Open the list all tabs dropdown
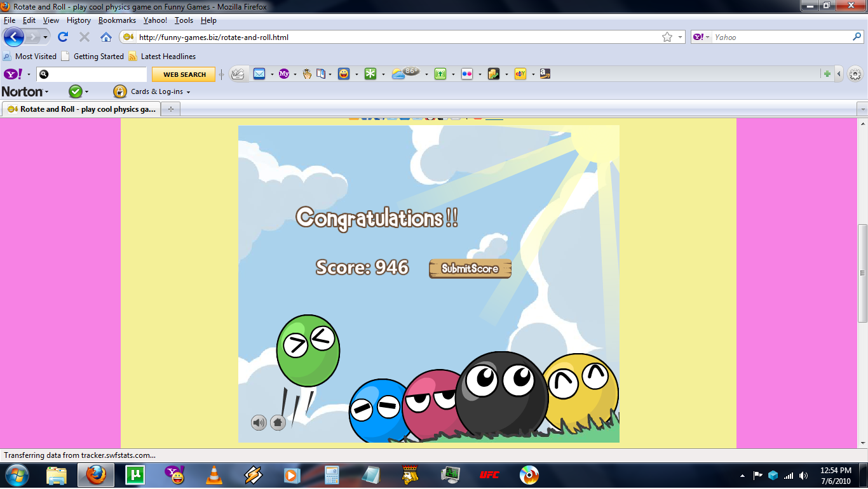The width and height of the screenshot is (868, 489). 862,109
